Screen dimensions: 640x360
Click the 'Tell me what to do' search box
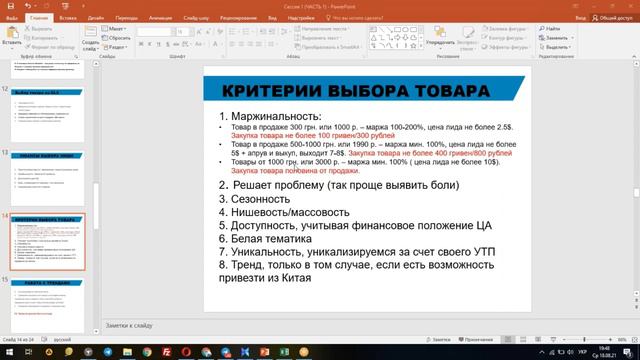(354, 18)
